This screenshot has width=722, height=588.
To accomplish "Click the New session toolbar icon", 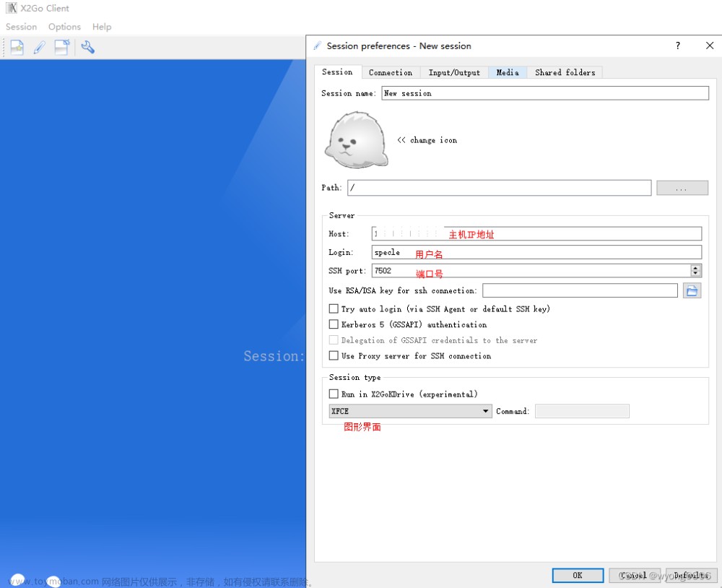I will [x=17, y=48].
